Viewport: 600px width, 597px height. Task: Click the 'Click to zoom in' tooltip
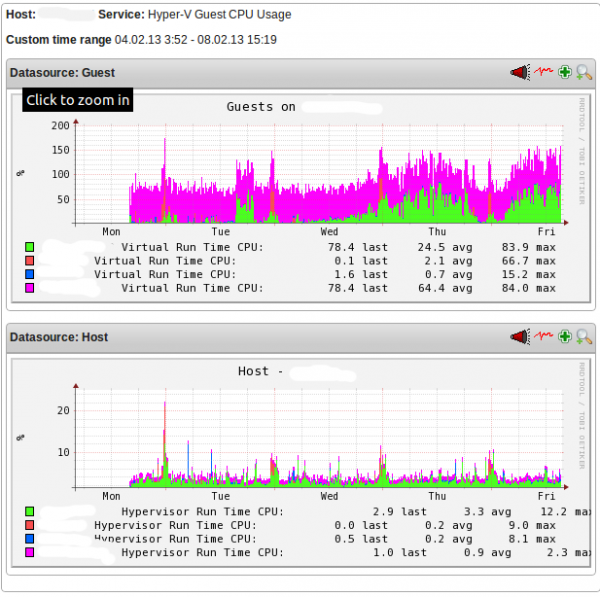point(77,100)
